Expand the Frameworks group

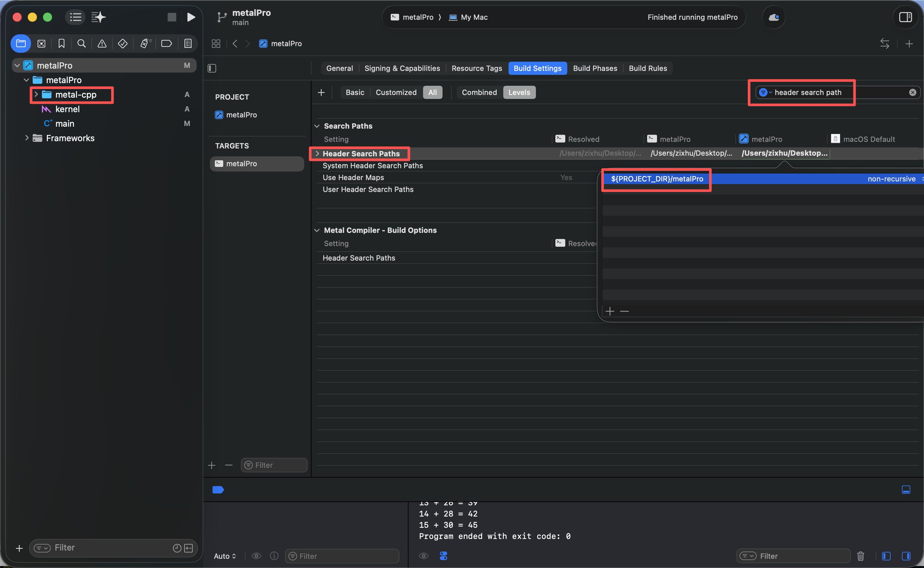point(27,138)
